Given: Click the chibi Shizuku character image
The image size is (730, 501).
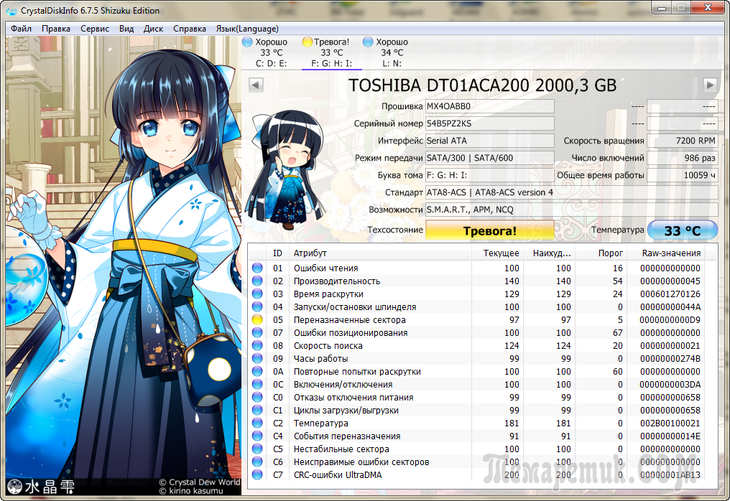Looking at the screenshot, I should pyautogui.click(x=285, y=169).
